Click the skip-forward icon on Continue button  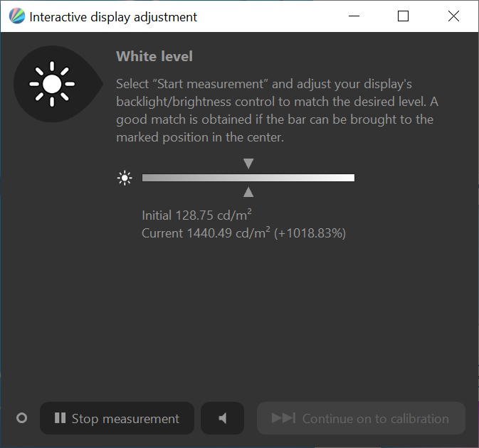click(283, 418)
